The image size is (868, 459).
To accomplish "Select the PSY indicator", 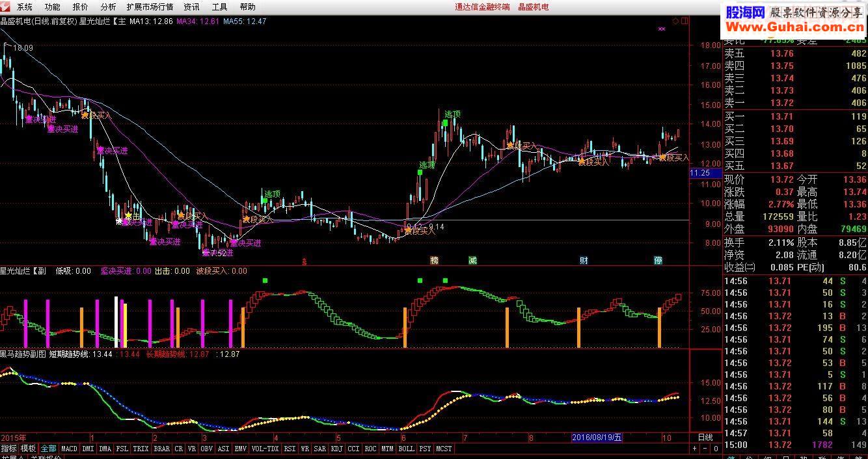I will tap(426, 449).
